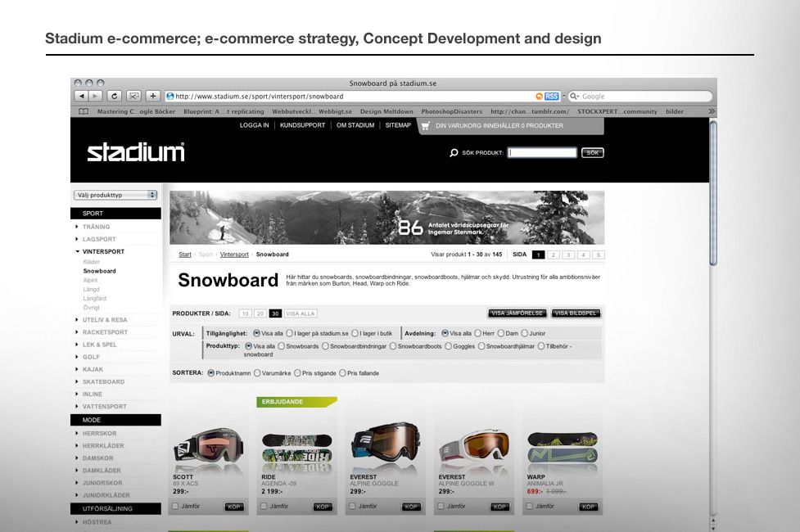
Task: Select I lager på stadium.se radio button
Action: [x=289, y=333]
